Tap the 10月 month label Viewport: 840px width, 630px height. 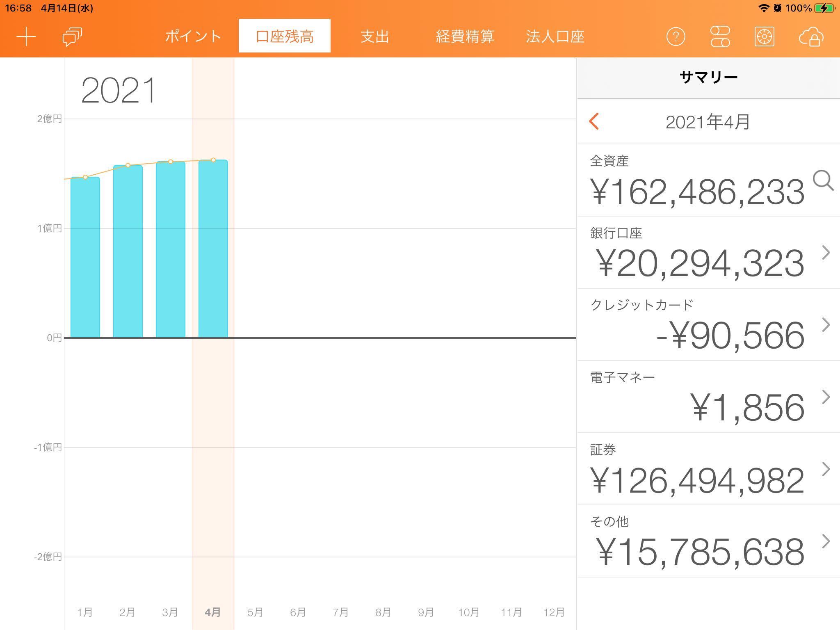pos(468,612)
